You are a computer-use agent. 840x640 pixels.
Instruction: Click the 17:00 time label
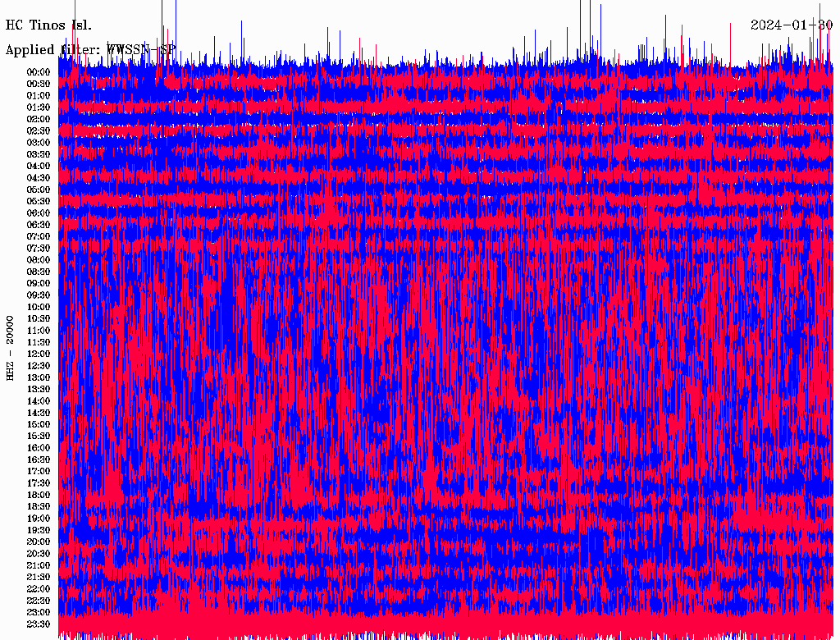point(39,472)
